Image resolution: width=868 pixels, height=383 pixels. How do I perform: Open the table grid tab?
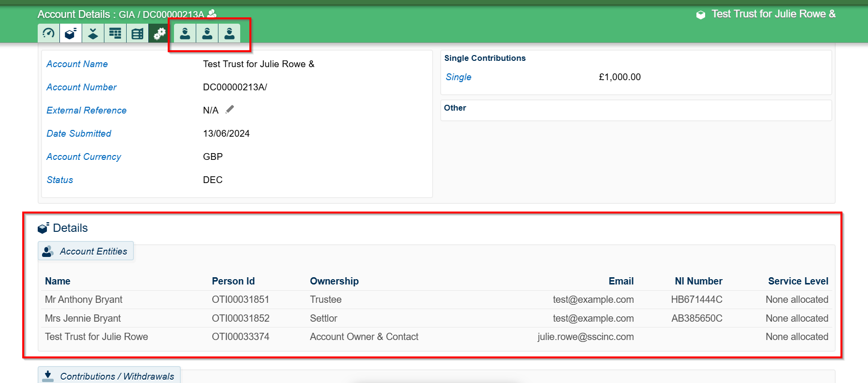(115, 33)
